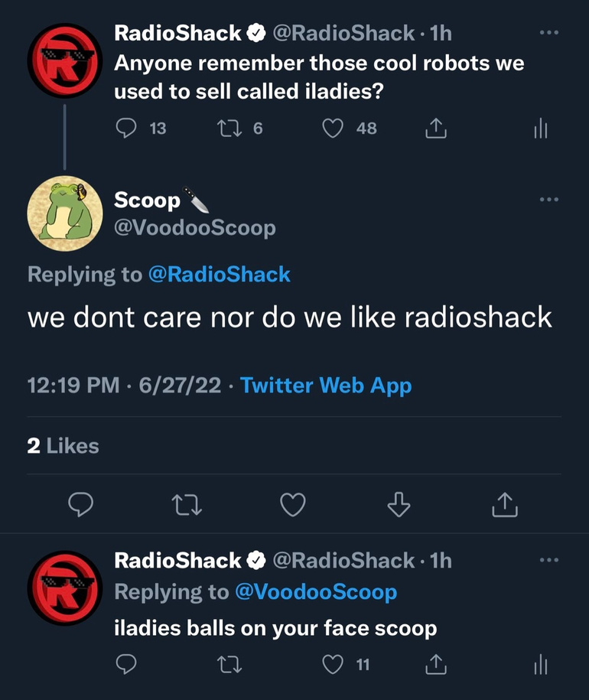Download Scoop's tweet via arrow icon
Image resolution: width=589 pixels, height=700 pixels.
tap(396, 503)
